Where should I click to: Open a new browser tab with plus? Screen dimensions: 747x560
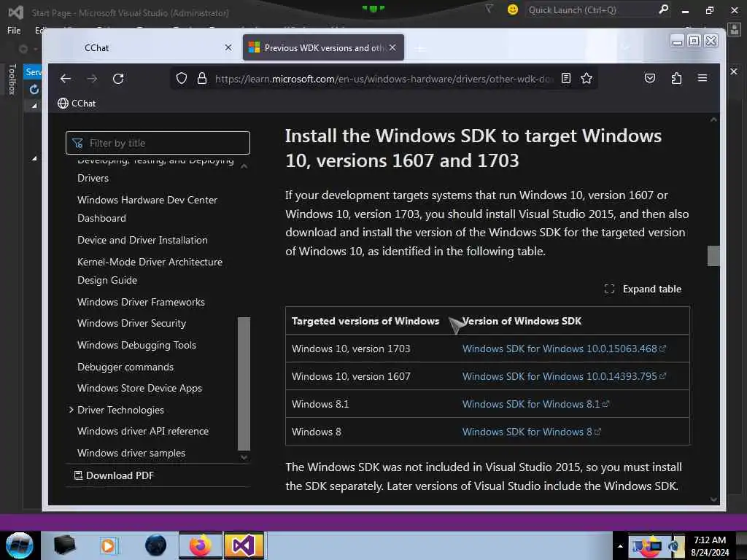tap(419, 48)
